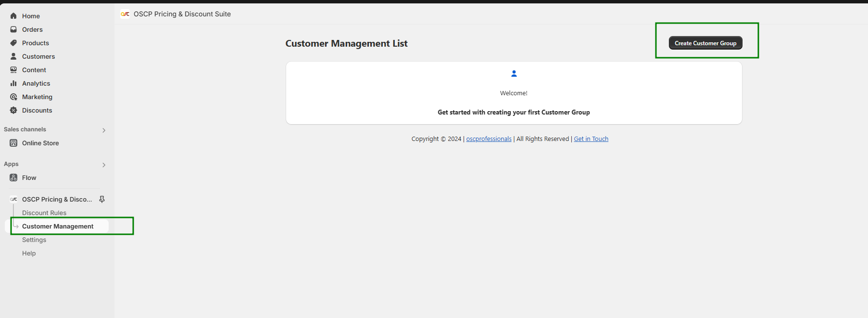
Task: Select Customer Management in sidebar
Action: click(x=58, y=226)
